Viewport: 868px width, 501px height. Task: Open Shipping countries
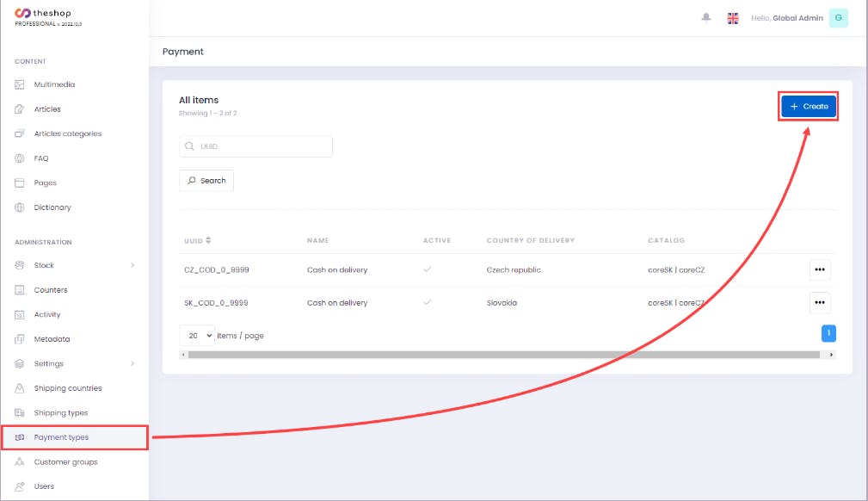[68, 388]
